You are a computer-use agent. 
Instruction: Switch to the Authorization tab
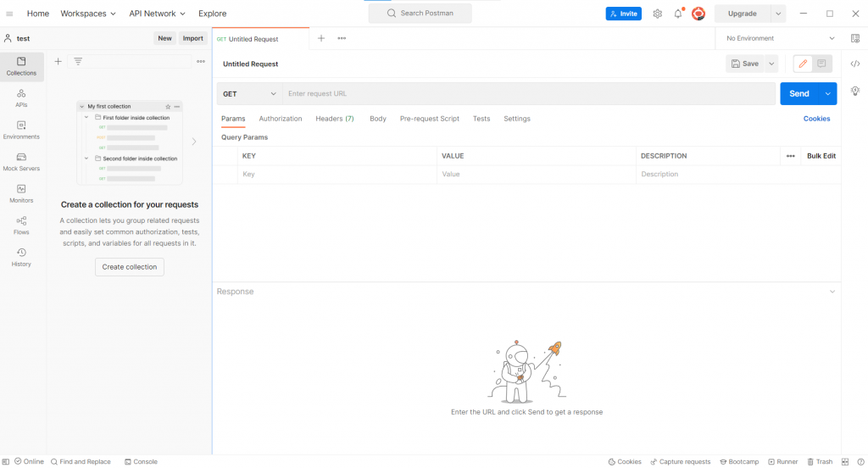tap(281, 119)
